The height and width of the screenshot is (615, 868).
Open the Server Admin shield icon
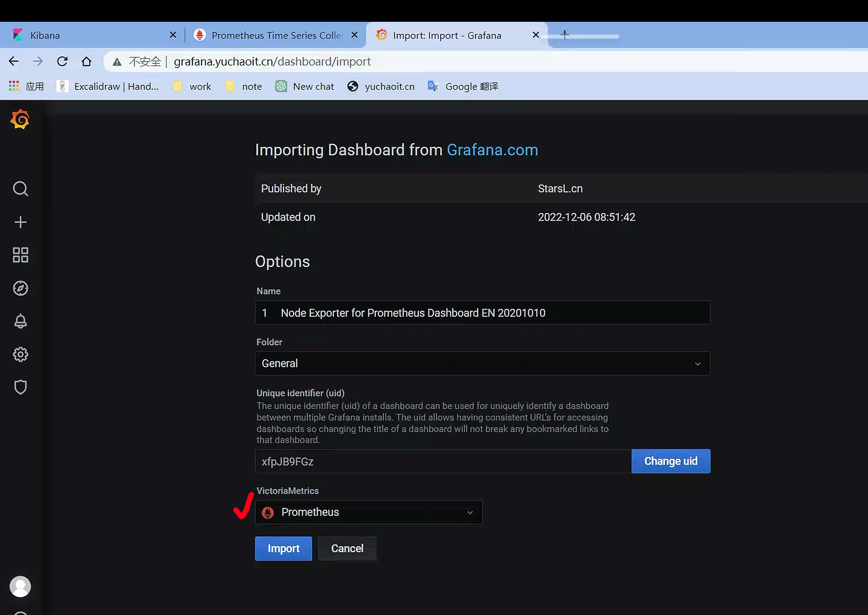(x=20, y=387)
